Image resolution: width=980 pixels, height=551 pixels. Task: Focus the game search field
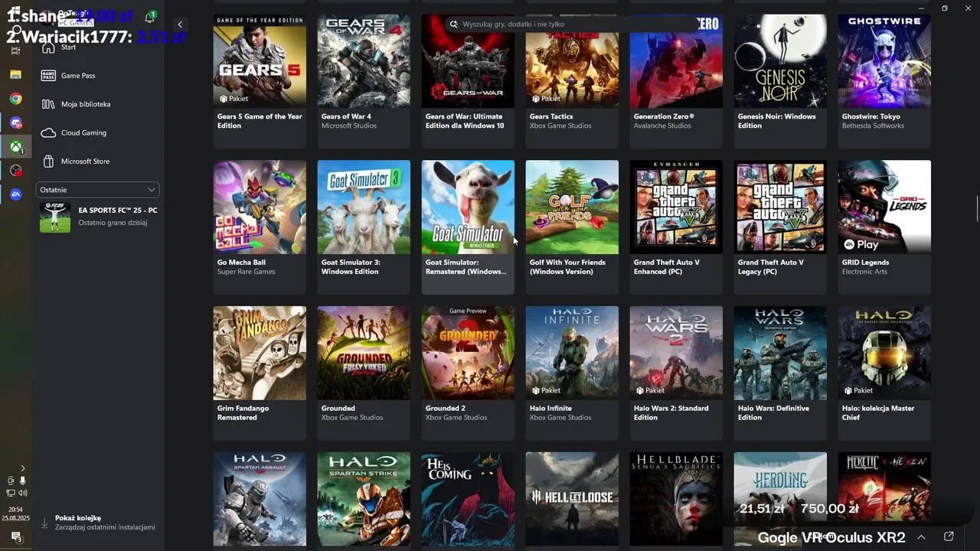coord(570,24)
